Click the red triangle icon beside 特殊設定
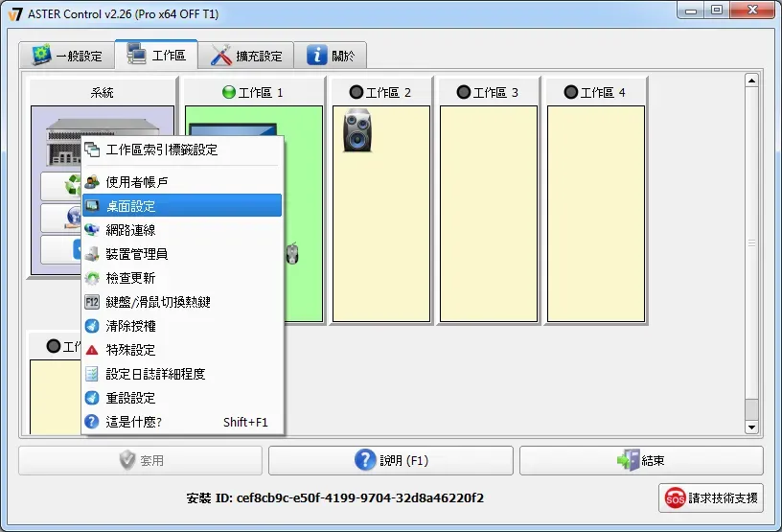This screenshot has height=532, width=782. pyautogui.click(x=92, y=350)
